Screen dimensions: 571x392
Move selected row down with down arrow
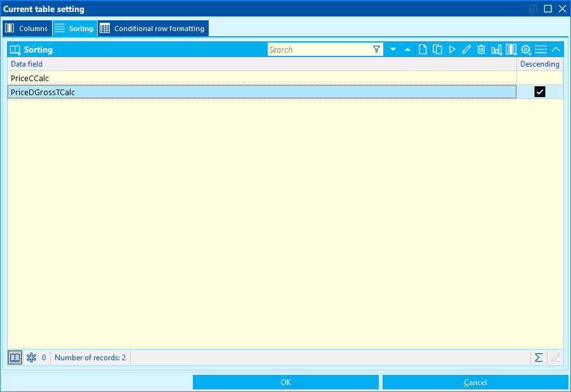(393, 49)
